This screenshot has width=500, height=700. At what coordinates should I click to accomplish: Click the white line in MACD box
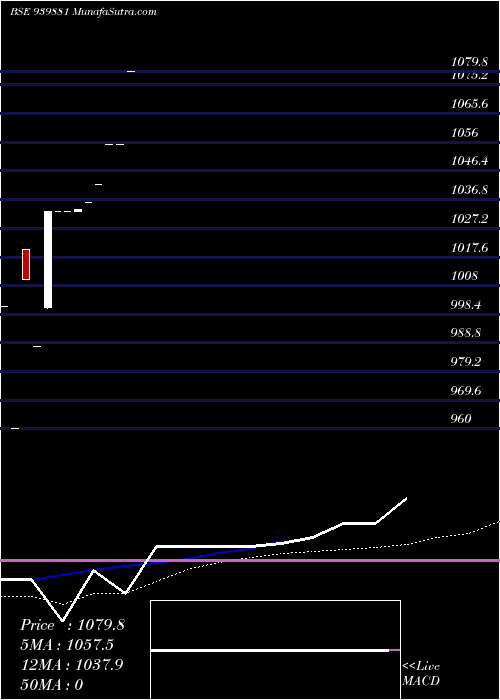(270, 650)
